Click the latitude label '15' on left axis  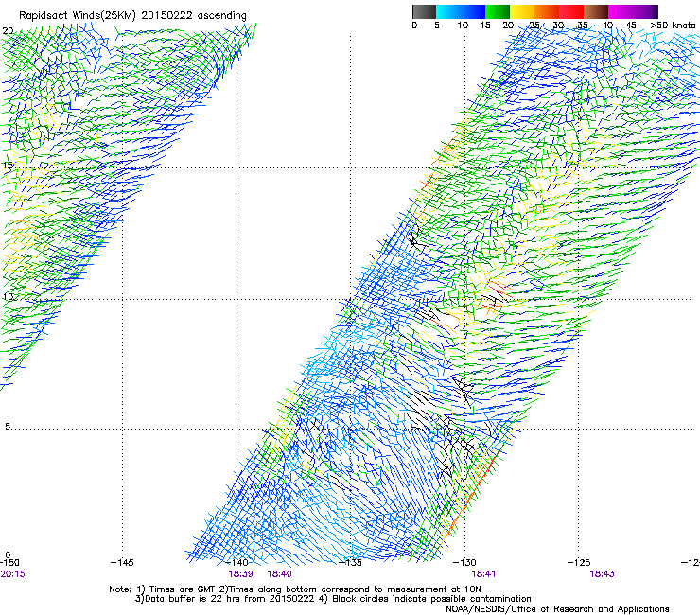click(x=8, y=166)
